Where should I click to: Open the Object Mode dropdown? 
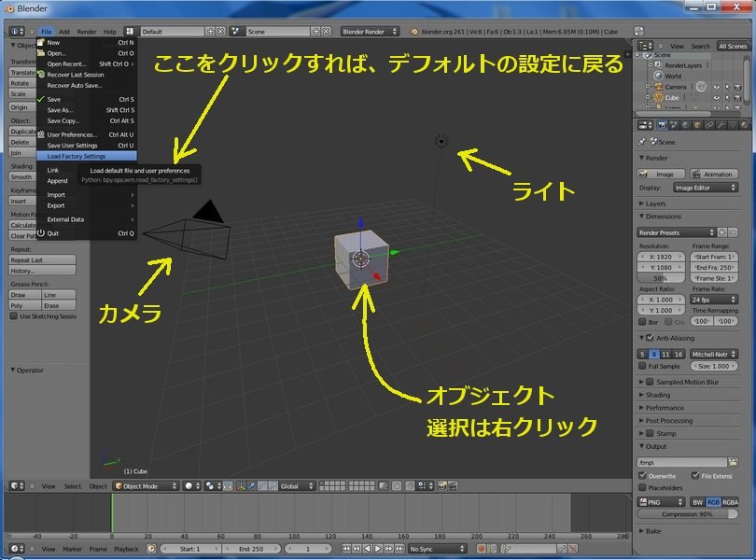pyautogui.click(x=147, y=486)
